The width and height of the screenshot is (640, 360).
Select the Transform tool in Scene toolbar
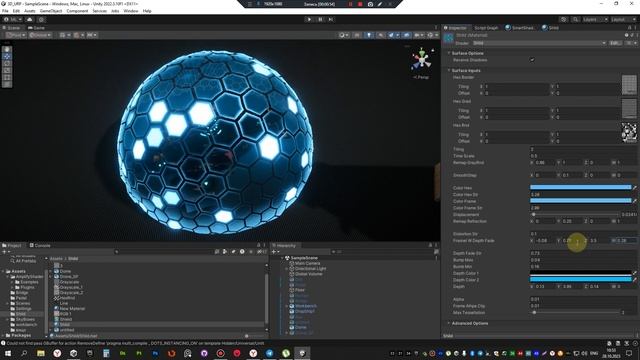pyautogui.click(x=7, y=84)
